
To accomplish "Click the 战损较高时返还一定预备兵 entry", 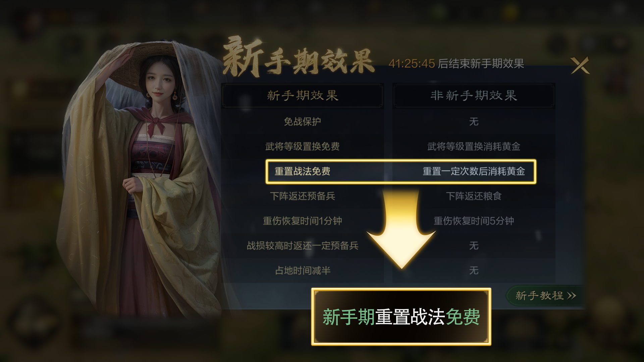I will tap(303, 246).
